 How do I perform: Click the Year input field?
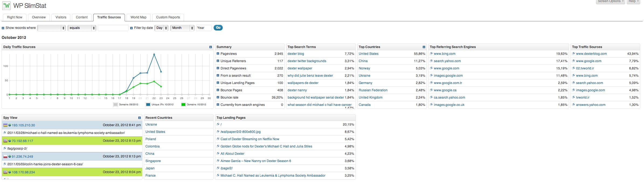coord(204,28)
